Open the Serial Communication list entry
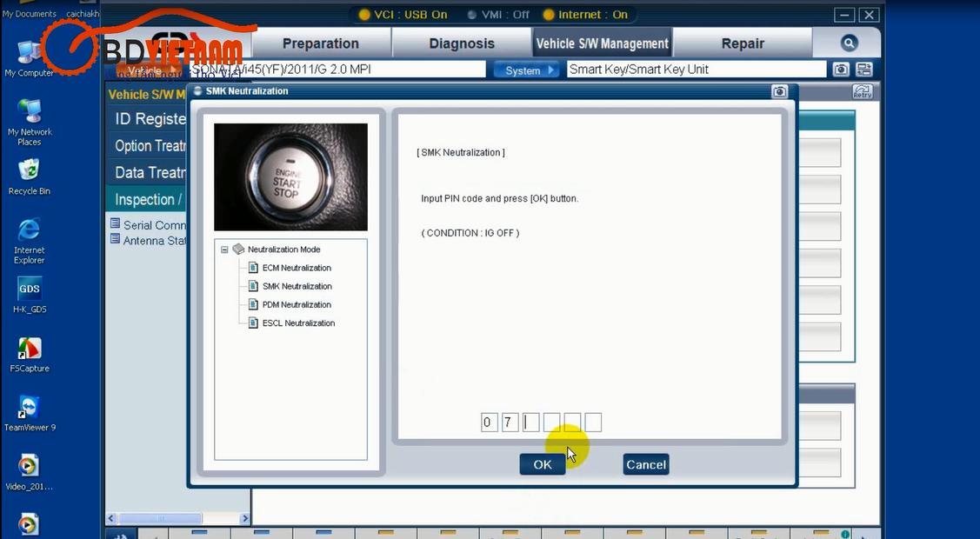Viewport: 980px width, 539px height. pos(148,225)
